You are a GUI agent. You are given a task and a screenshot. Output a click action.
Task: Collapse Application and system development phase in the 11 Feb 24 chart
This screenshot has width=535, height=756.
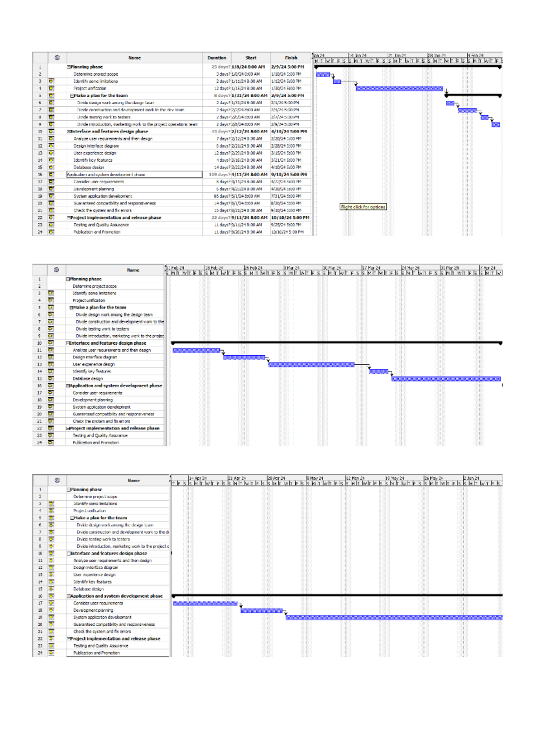pyautogui.click(x=68, y=386)
